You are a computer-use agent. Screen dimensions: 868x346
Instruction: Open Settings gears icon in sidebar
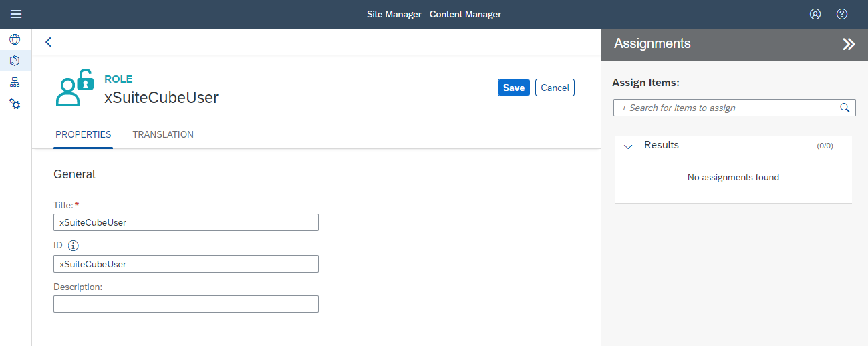(15, 104)
